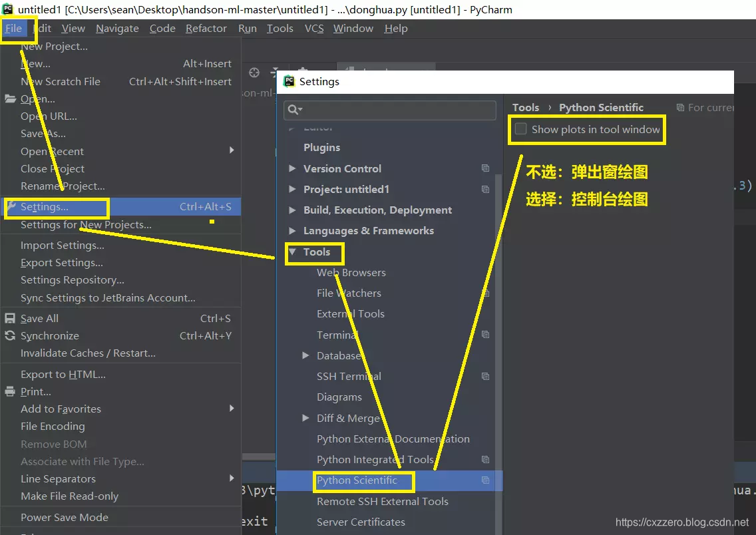
Task: Click project-level icon beside Project: untitled1
Action: click(x=486, y=189)
